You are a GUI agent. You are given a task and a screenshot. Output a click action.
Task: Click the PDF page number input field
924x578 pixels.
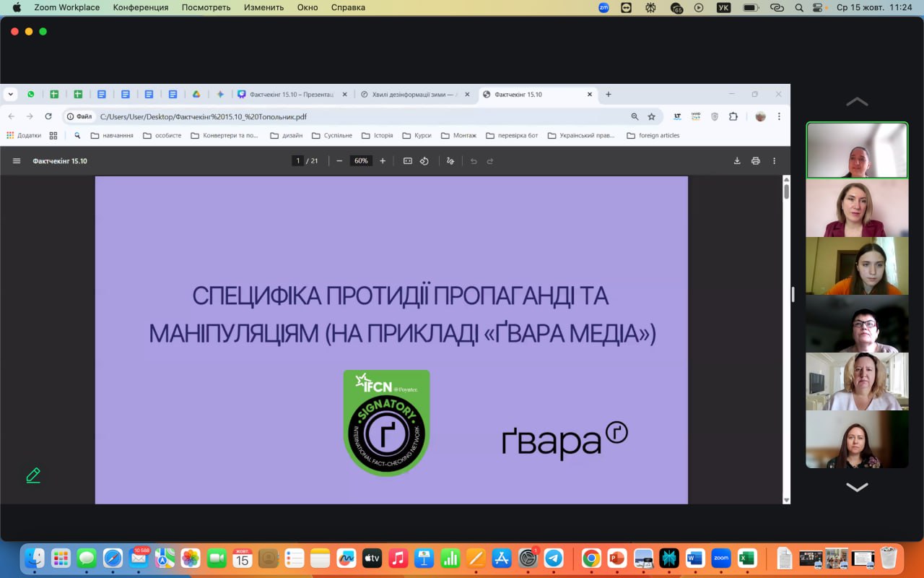click(x=297, y=161)
